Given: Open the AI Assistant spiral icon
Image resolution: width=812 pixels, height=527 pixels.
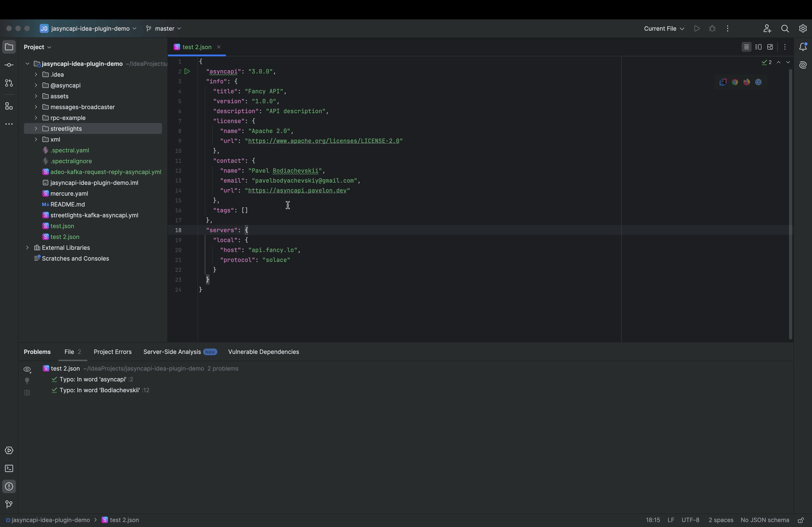Looking at the screenshot, I should pos(803,65).
